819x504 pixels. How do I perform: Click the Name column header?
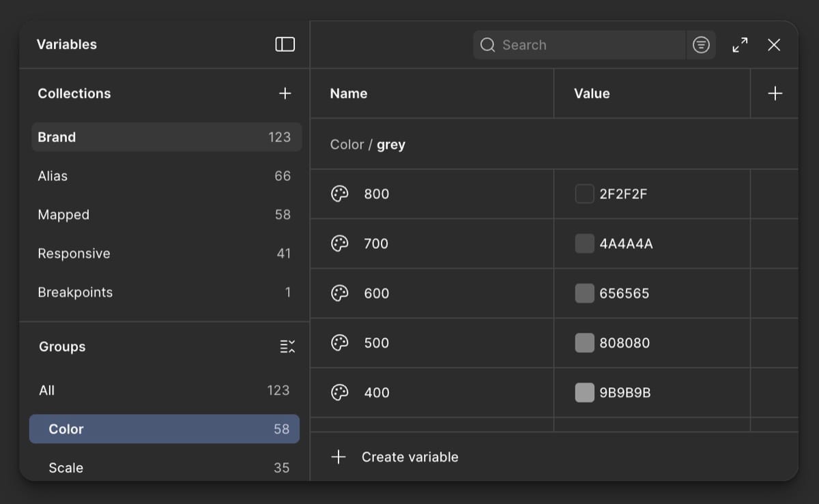click(x=349, y=93)
